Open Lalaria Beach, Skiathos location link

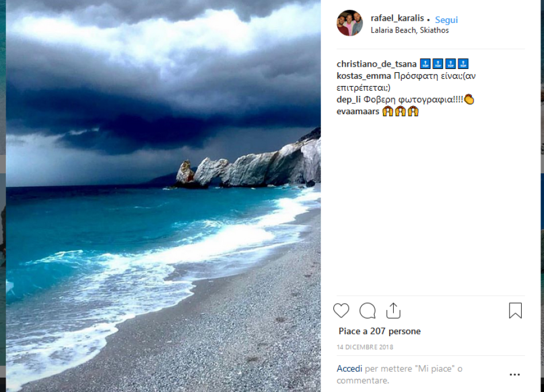(409, 30)
